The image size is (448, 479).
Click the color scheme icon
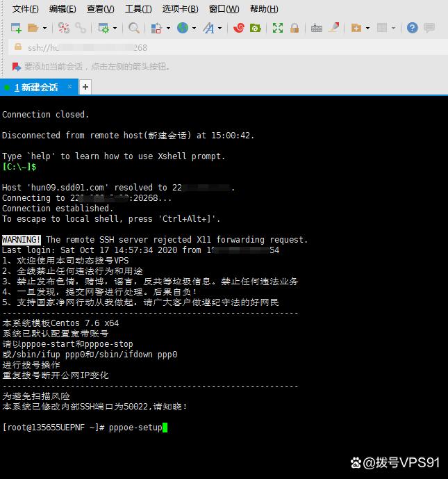pyautogui.click(x=156, y=28)
